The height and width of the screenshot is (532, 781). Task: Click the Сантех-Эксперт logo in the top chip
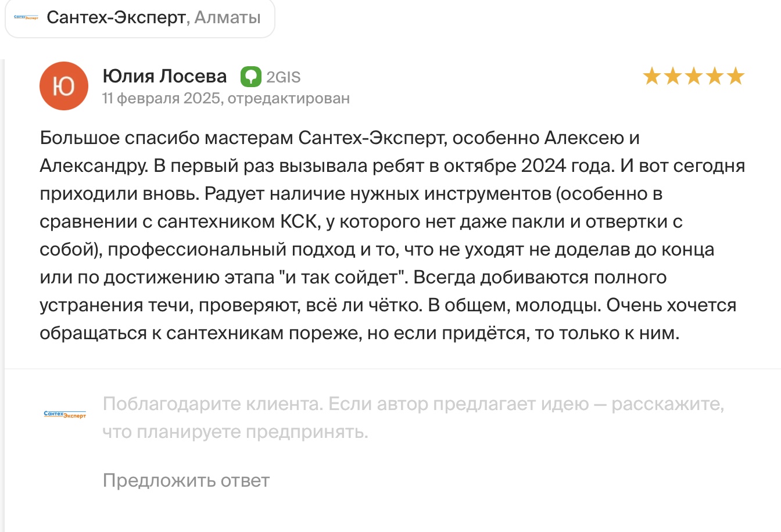(x=26, y=18)
